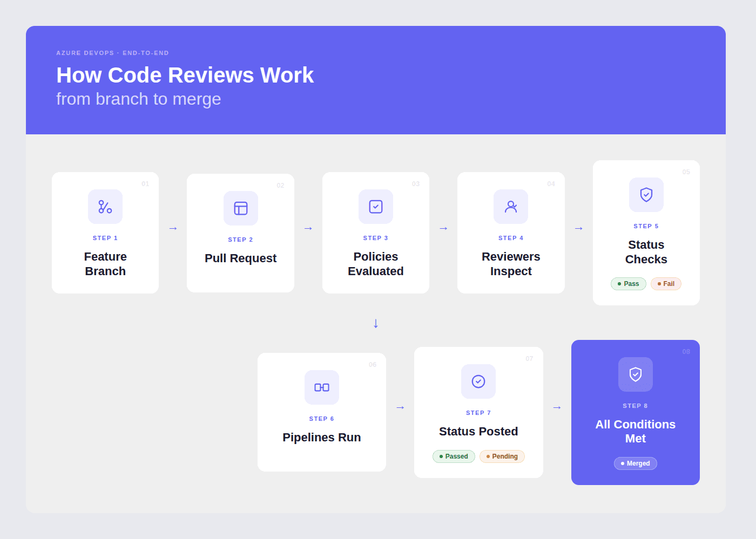The width and height of the screenshot is (756, 539).
Task: Click the 'STEP 6' label
Action: pos(322,419)
